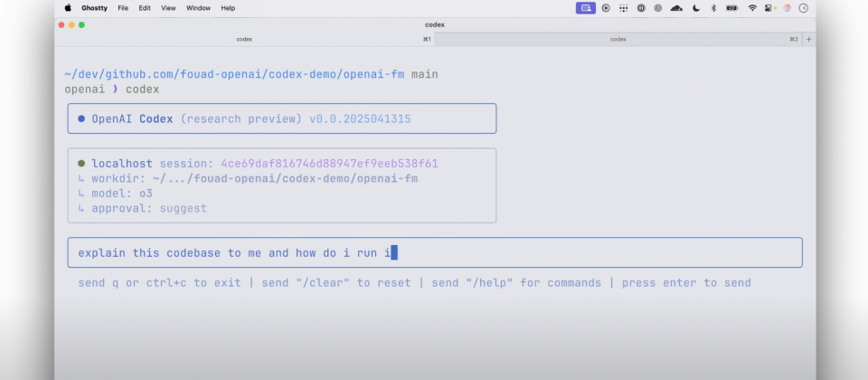Close the Ghostty window with red button
The image size is (868, 380).
pos(61,25)
